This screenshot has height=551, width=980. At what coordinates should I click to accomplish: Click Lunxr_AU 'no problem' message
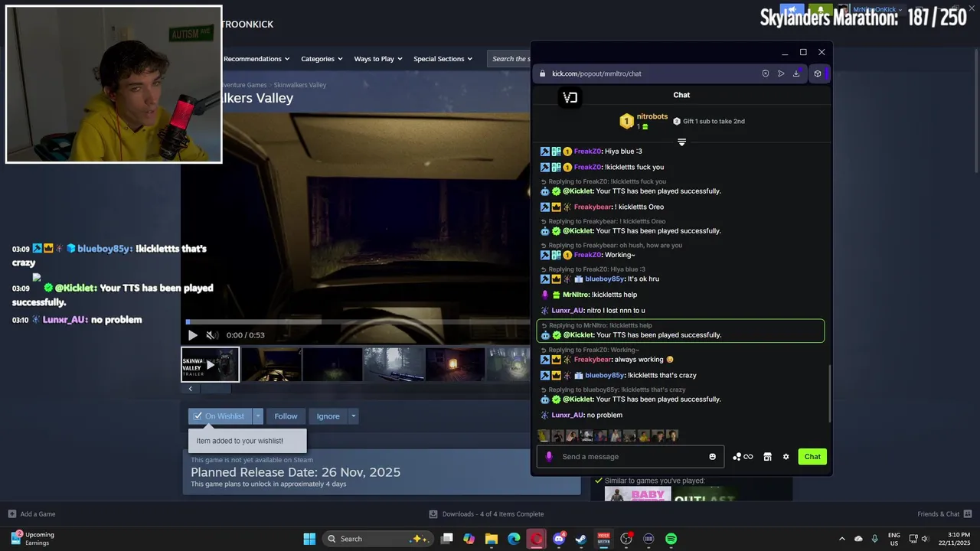pyautogui.click(x=581, y=416)
